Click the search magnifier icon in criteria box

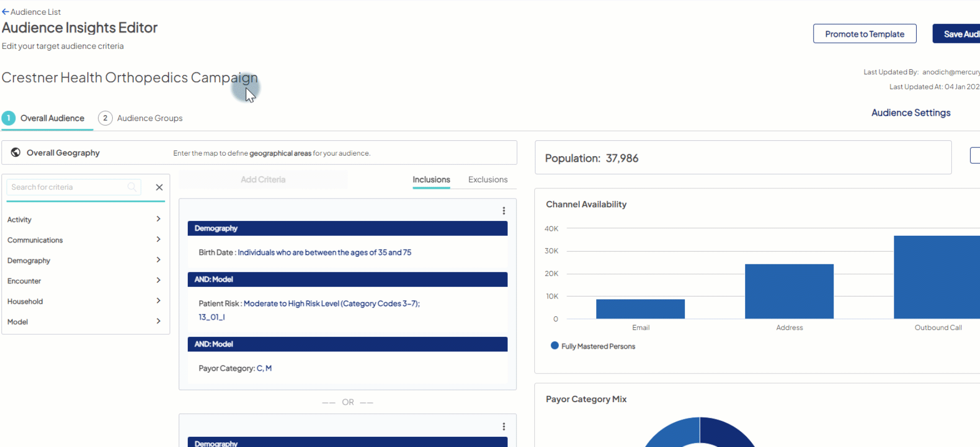pos(132,187)
